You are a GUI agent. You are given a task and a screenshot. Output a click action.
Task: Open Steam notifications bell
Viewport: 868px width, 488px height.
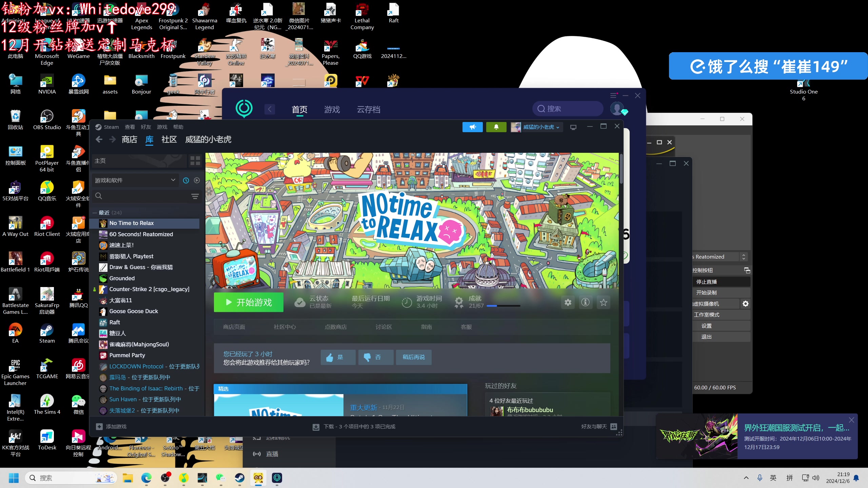pos(496,127)
